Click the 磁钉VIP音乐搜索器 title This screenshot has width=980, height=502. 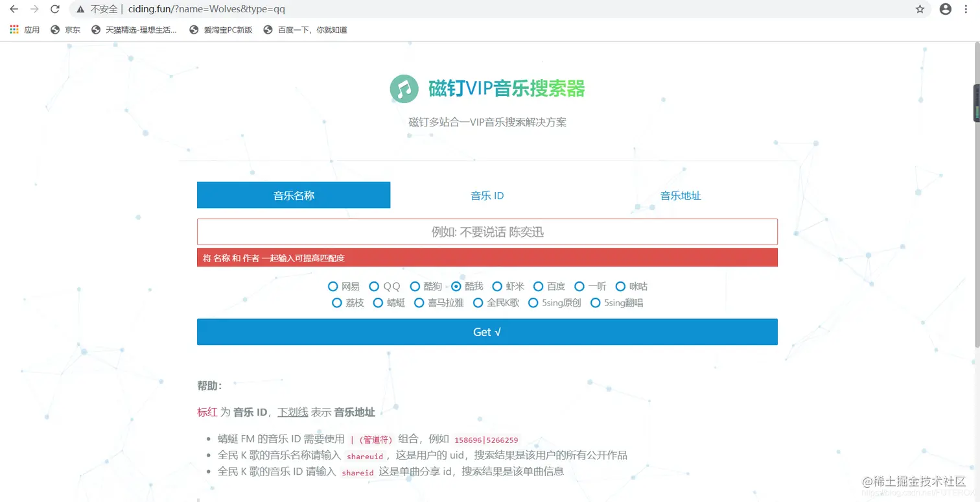507,88
